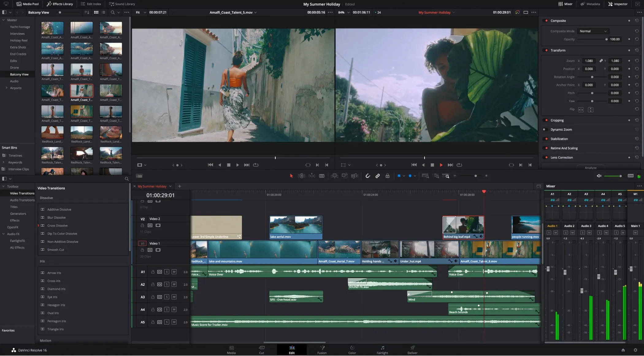Viewport: 644px width, 356px height.
Task: Open the Mixer panel from the top bar
Action: point(565,4)
